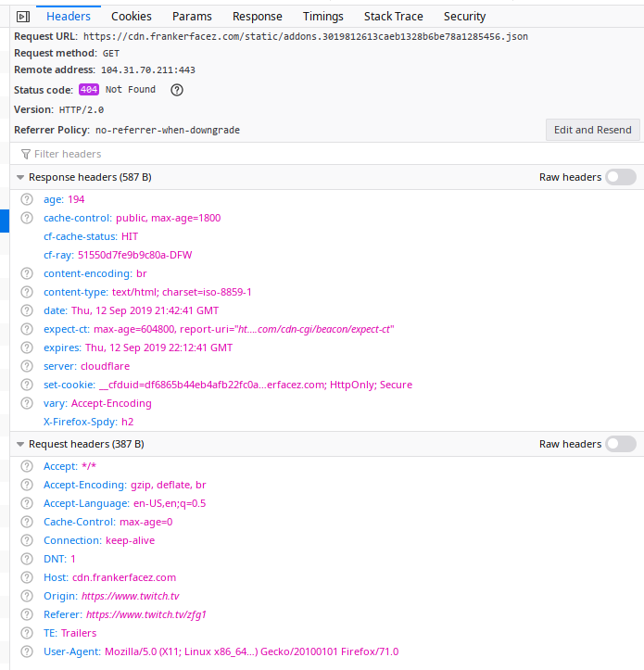644x670 pixels.
Task: Click the content-type text/html value
Action: [182, 292]
